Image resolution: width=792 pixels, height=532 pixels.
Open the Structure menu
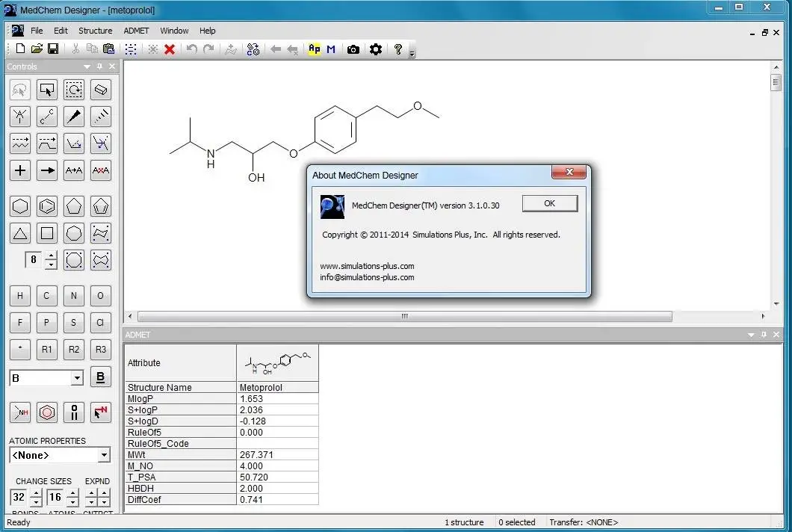tap(96, 31)
